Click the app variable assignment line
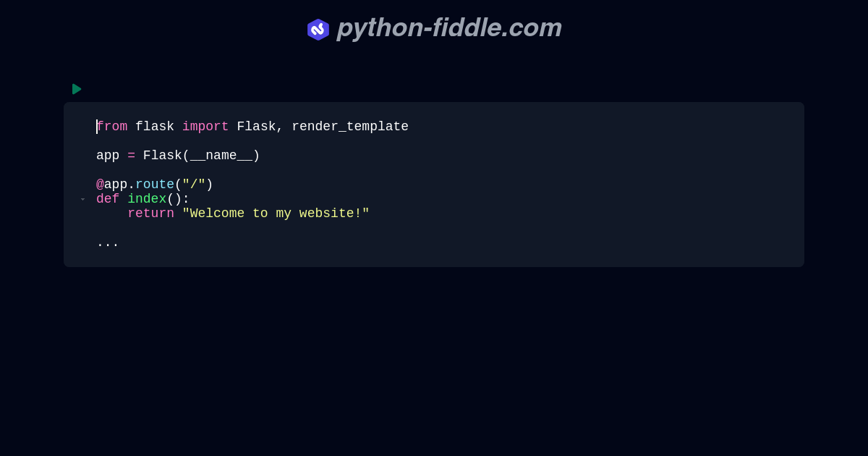The height and width of the screenshot is (456, 868). tap(177, 156)
